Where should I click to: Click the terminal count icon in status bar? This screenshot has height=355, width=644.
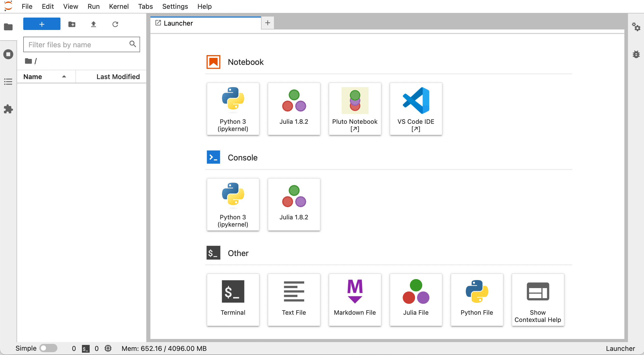pos(86,349)
